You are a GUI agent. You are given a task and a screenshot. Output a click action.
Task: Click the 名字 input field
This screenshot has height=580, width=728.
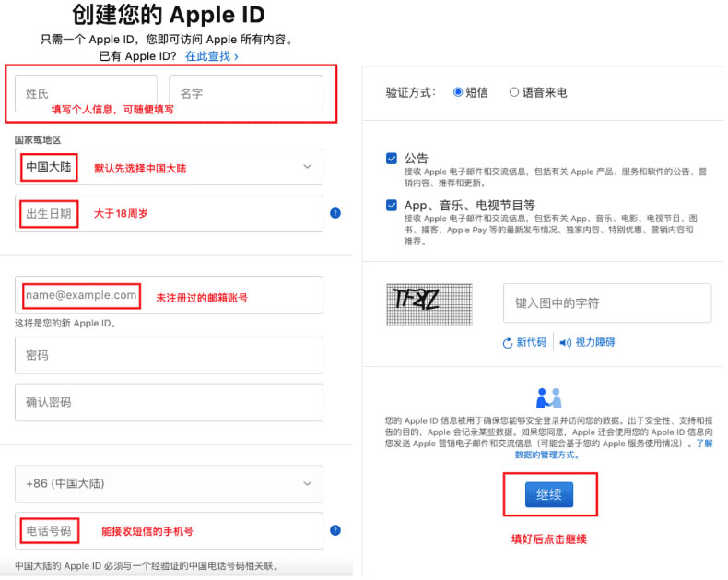tap(246, 93)
